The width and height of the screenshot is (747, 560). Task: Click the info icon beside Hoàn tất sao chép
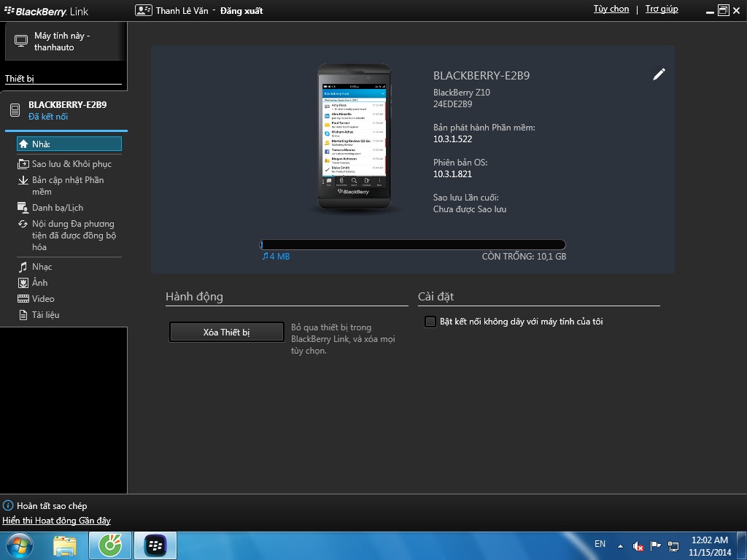tap(8, 506)
